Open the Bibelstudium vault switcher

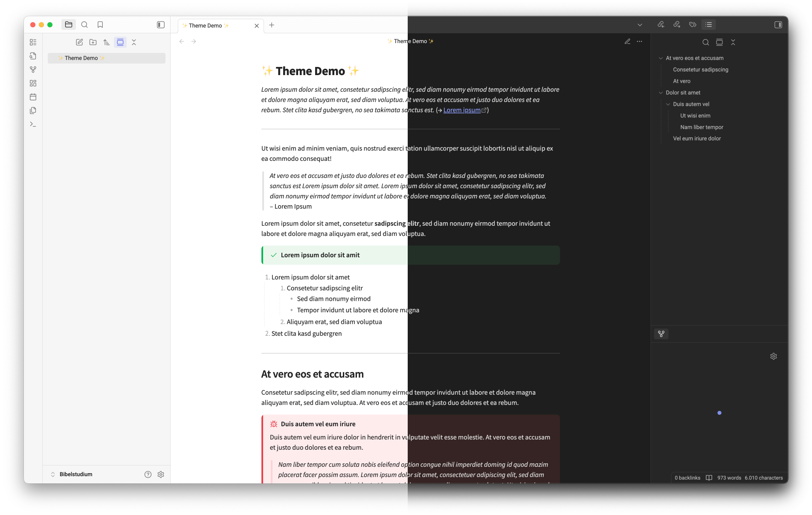tap(72, 474)
